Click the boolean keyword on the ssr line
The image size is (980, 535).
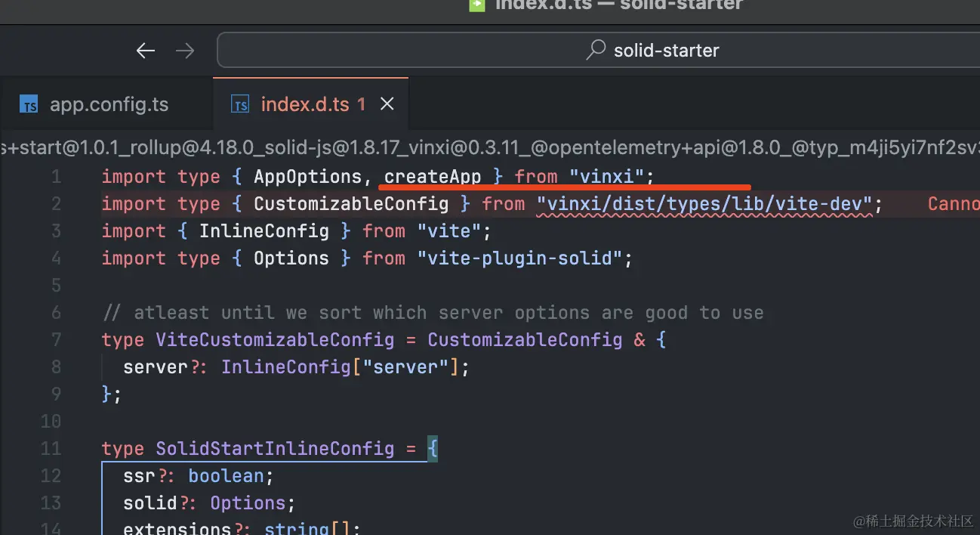click(226, 476)
